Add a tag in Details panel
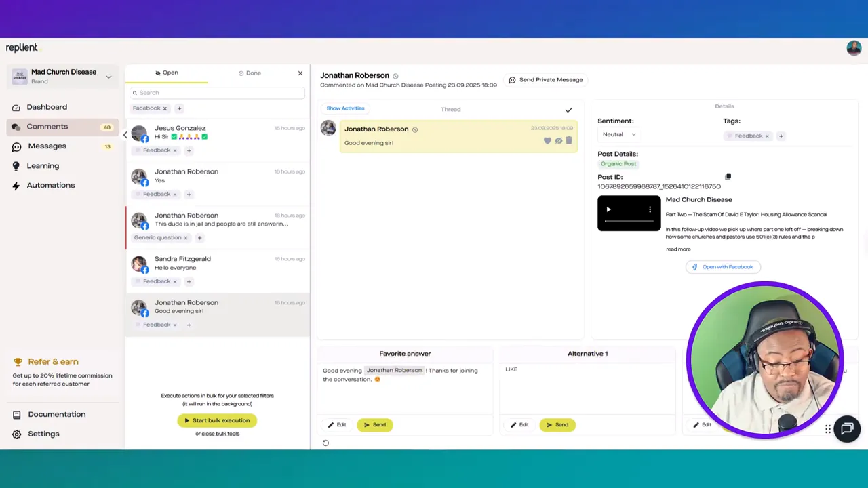868x488 pixels. point(781,136)
